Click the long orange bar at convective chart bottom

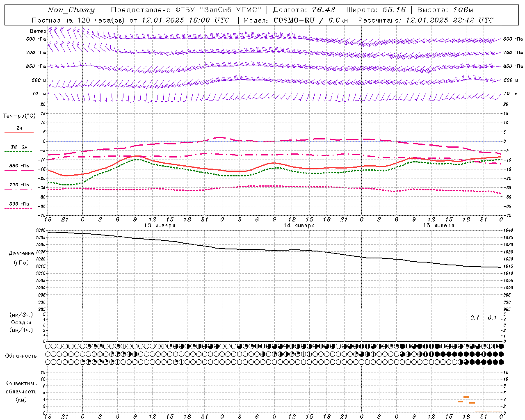point(488,411)
